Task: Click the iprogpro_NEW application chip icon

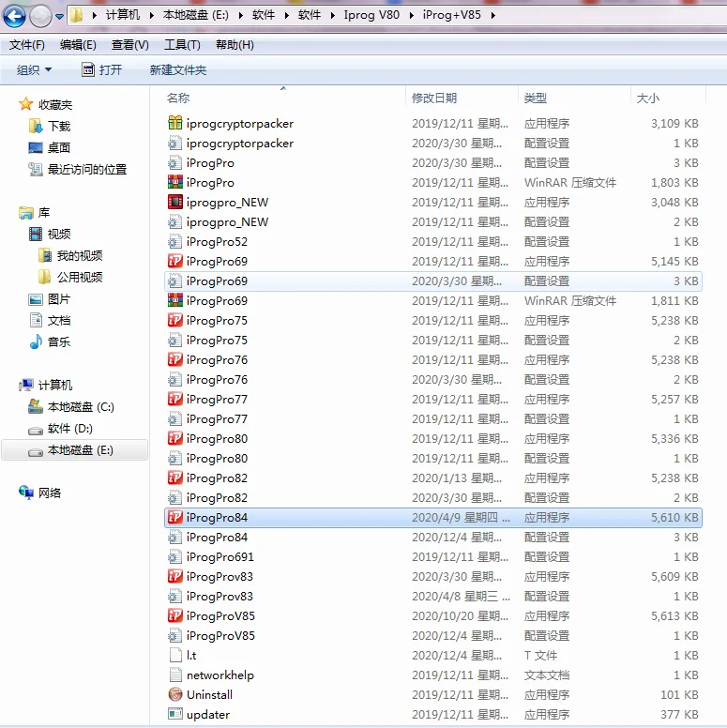Action: [x=175, y=202]
